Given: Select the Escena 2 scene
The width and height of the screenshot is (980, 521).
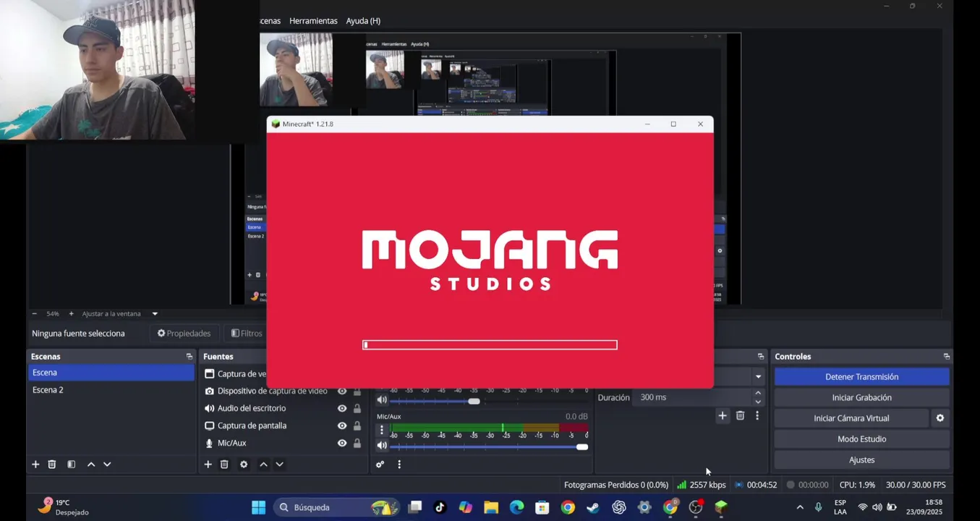Looking at the screenshot, I should click(111, 390).
